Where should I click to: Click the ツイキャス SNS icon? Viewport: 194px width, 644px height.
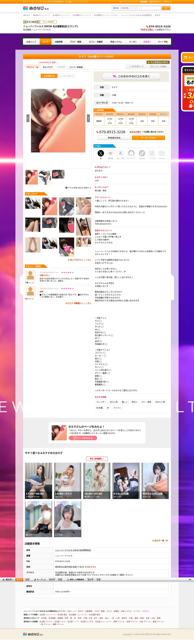(x=131, y=153)
